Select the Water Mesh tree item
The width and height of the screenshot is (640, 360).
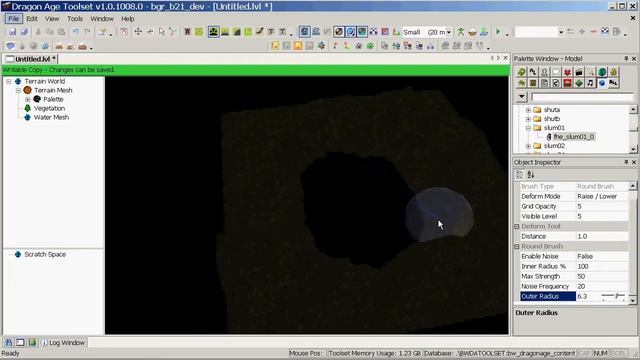[51, 117]
